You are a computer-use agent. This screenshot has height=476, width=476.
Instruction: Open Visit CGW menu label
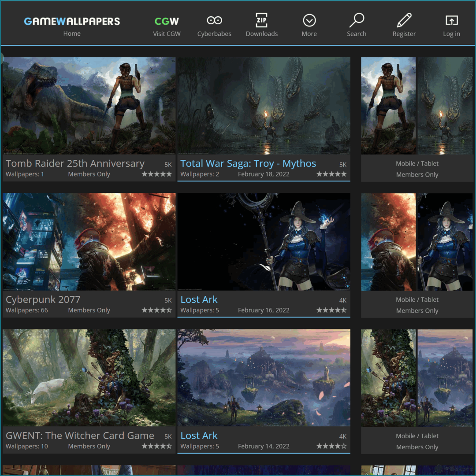coord(167,34)
